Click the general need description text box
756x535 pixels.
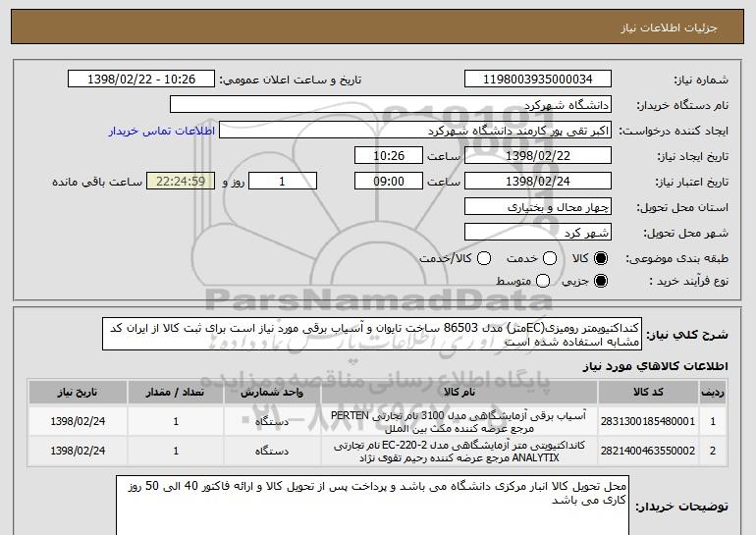coord(372,334)
